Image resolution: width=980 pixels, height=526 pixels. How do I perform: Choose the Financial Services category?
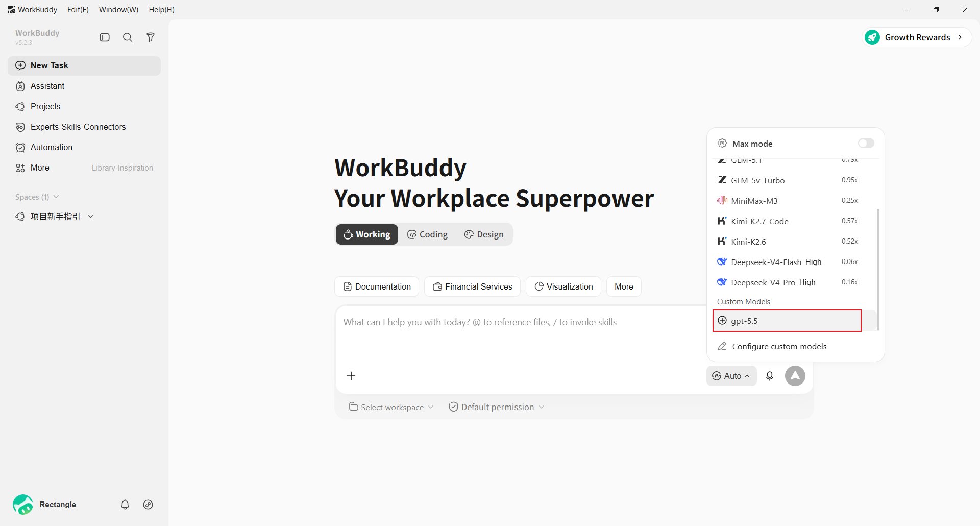coord(472,286)
